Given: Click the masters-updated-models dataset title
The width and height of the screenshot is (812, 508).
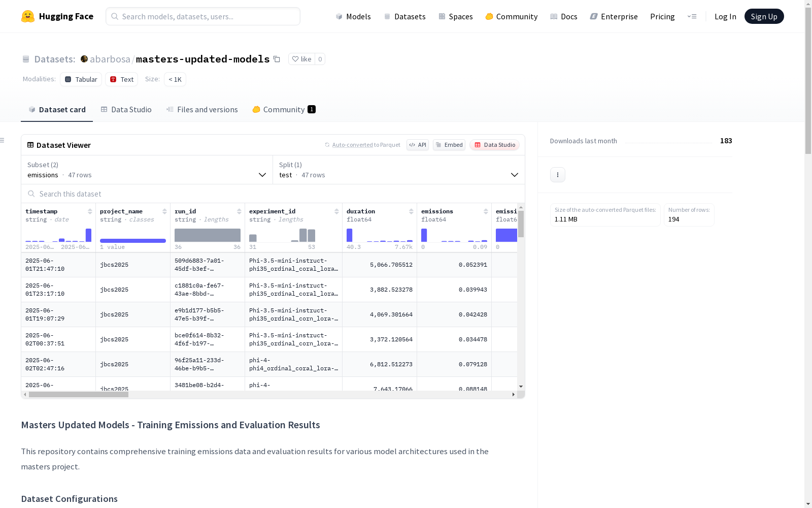Looking at the screenshot, I should [203, 59].
